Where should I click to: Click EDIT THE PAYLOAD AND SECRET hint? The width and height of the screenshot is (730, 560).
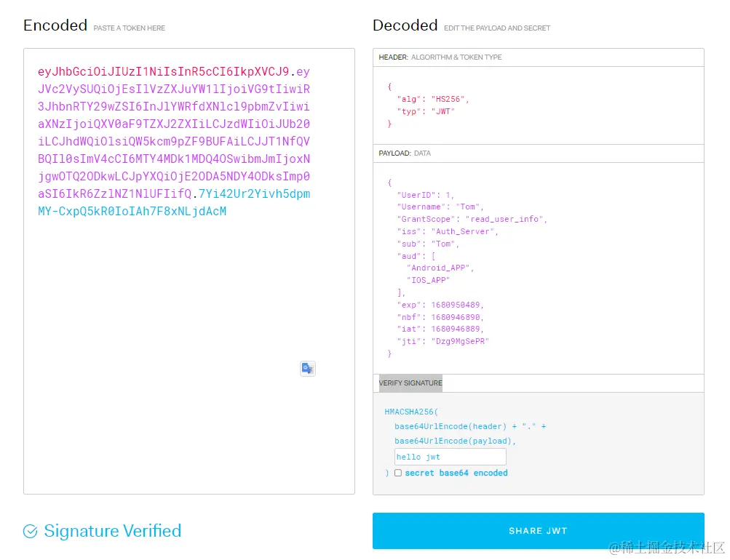[x=497, y=28]
